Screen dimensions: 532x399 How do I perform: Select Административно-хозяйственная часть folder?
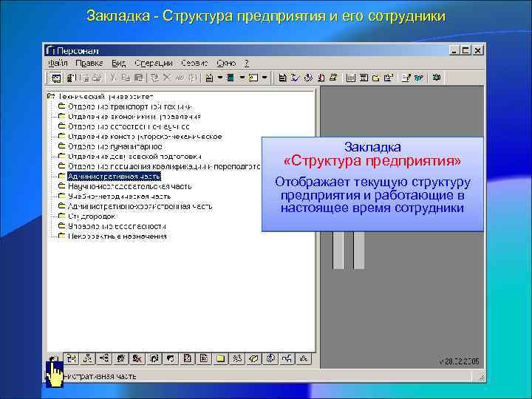point(140,206)
